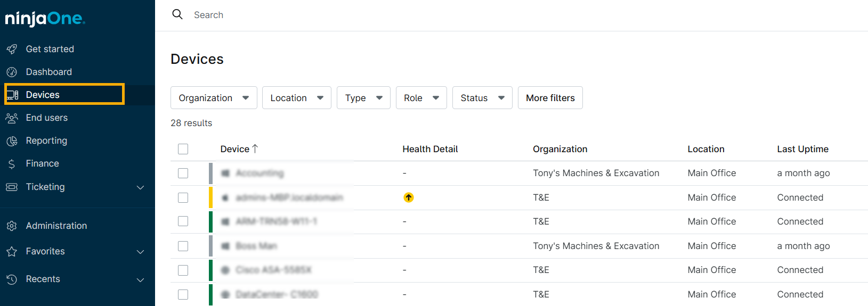Toggle the select-all devices checkbox
Viewport: 868px width, 306px height.
[x=183, y=149]
